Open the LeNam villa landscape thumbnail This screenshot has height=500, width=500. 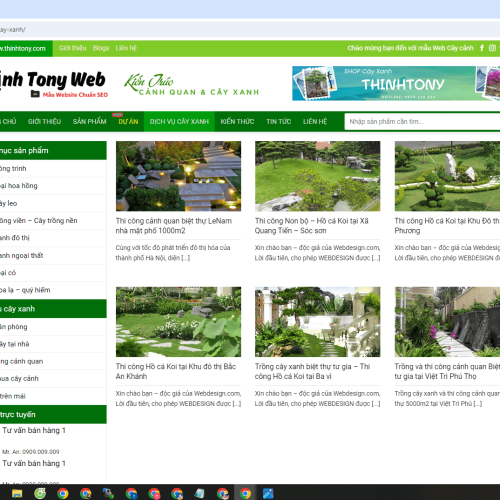178,176
